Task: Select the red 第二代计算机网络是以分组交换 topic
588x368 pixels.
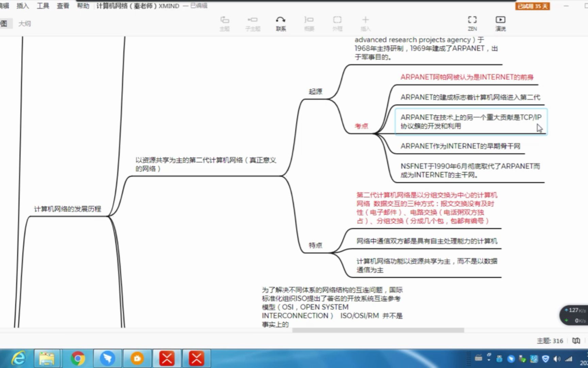Action: click(427, 208)
